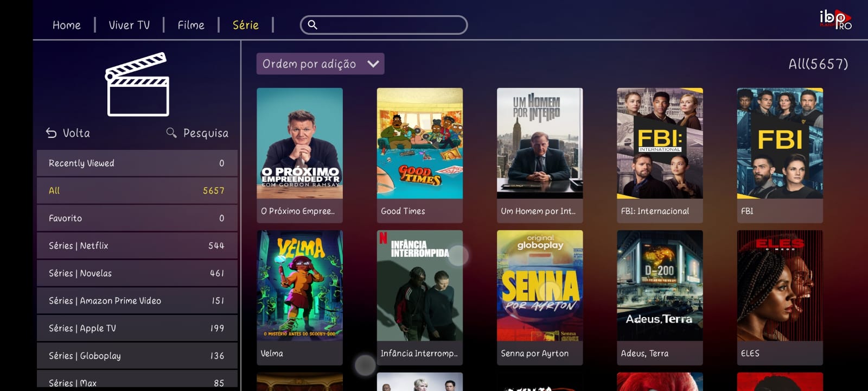868x391 pixels.
Task: Choose the Favorito category
Action: [137, 218]
